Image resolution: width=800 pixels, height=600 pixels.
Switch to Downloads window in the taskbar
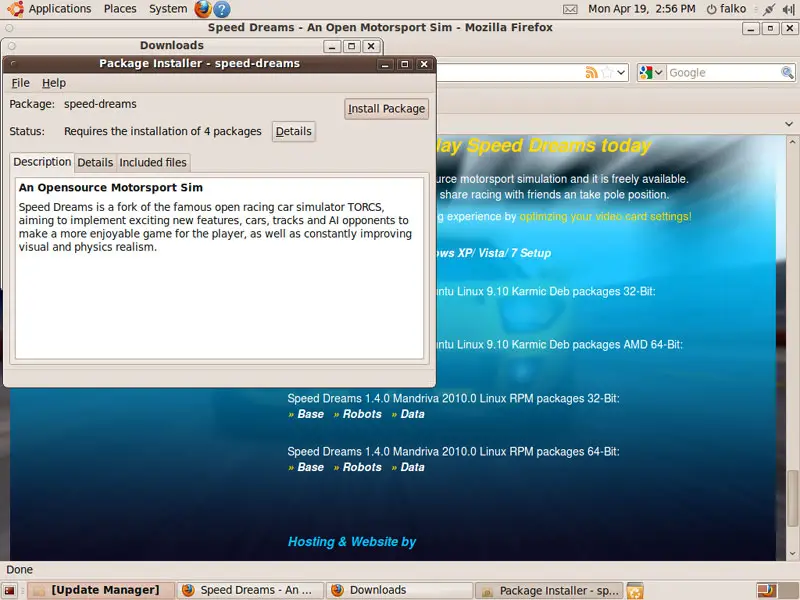click(400, 590)
